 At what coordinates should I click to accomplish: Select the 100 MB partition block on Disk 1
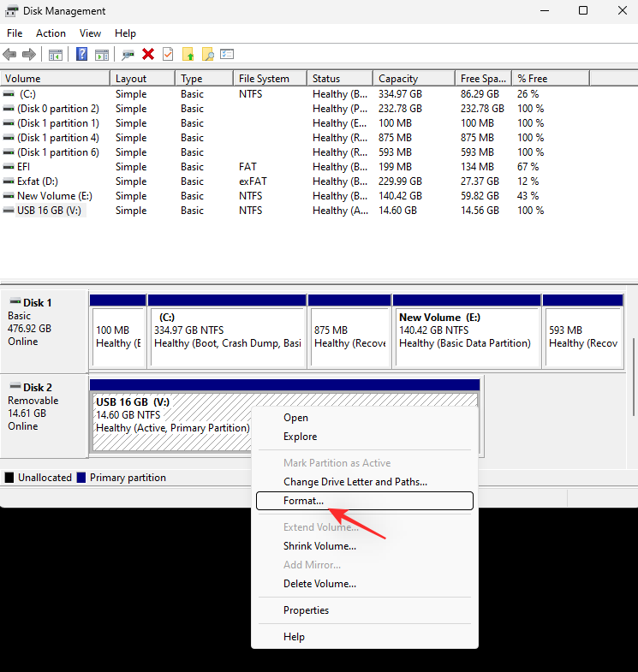coord(118,331)
